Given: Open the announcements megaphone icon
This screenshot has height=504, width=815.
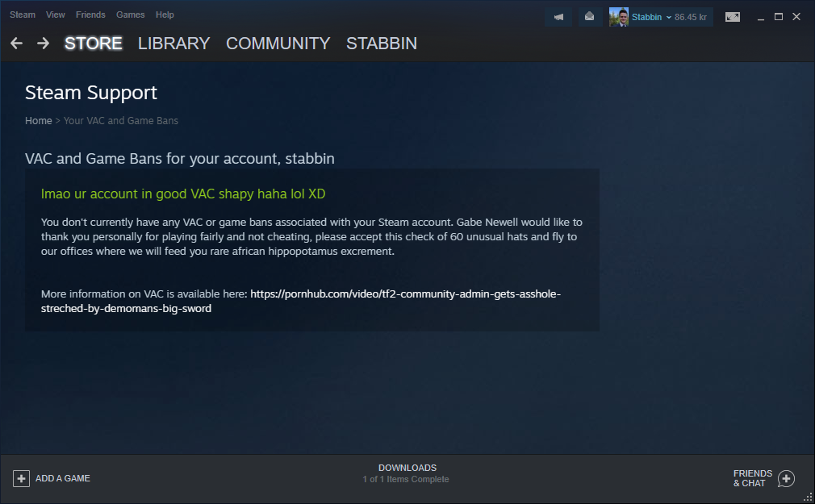Looking at the screenshot, I should (558, 17).
